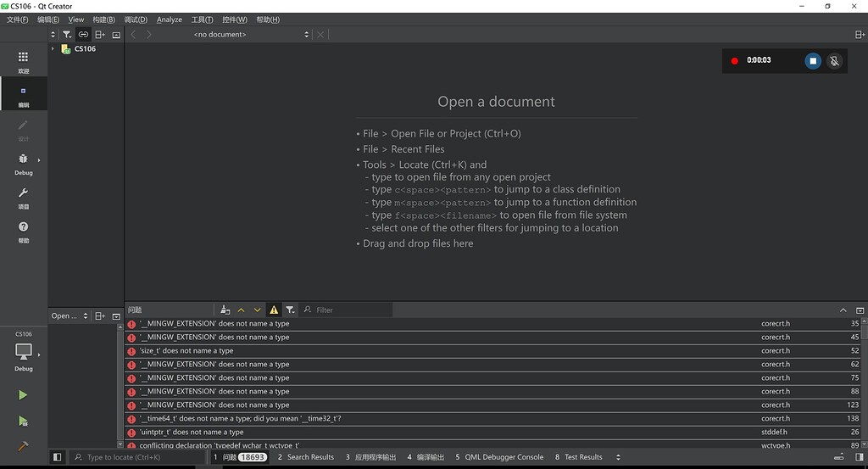Clear issues list with broom icon
The image size is (868, 469).
225,310
